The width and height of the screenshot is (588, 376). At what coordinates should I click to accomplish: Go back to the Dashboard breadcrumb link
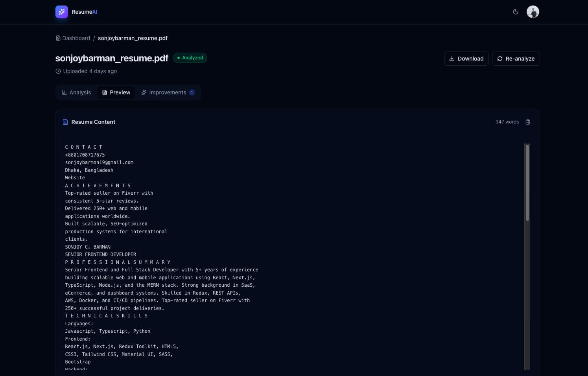(76, 38)
